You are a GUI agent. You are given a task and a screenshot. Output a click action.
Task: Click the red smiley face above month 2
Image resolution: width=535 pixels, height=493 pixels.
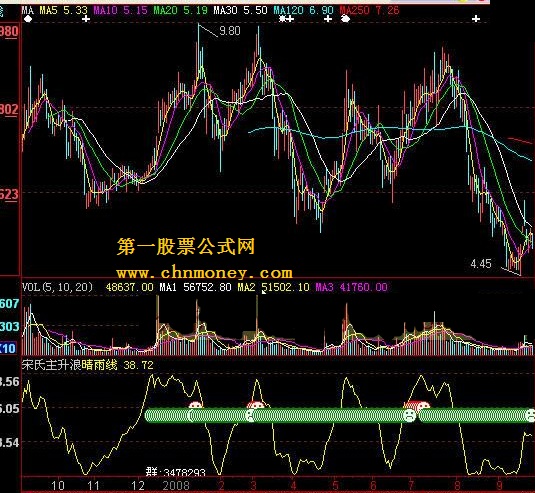pos(196,405)
